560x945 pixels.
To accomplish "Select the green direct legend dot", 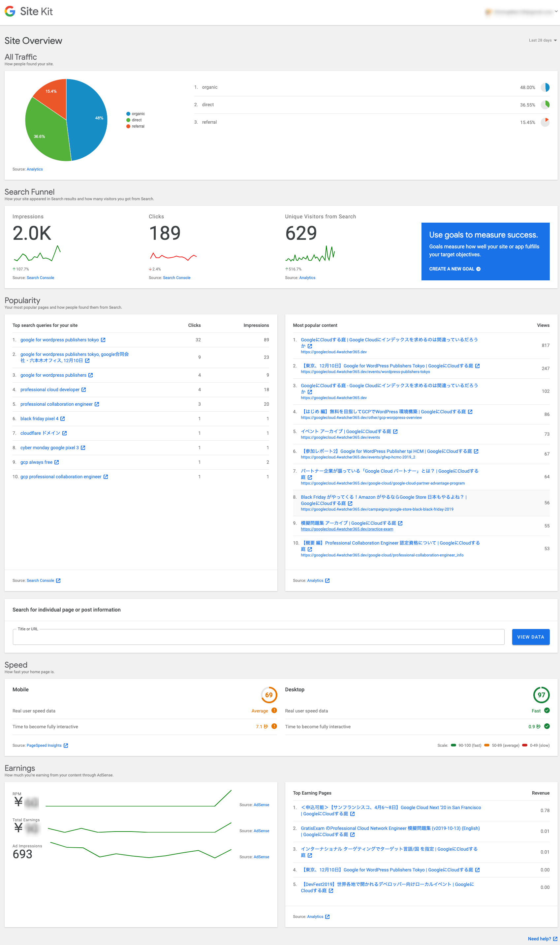I will click(128, 120).
